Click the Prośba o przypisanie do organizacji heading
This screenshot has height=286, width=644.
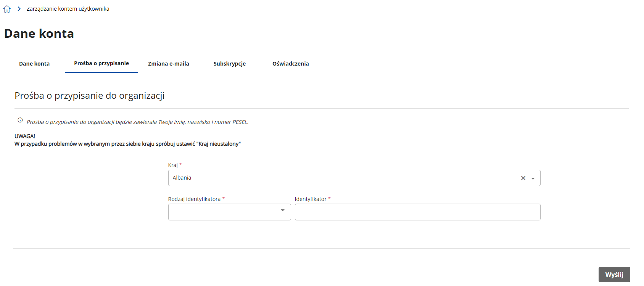point(90,96)
